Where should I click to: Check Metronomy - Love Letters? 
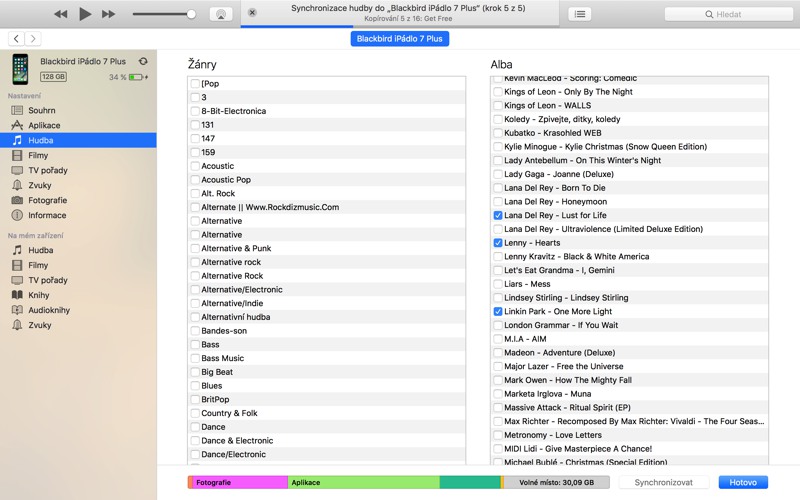pos(498,435)
